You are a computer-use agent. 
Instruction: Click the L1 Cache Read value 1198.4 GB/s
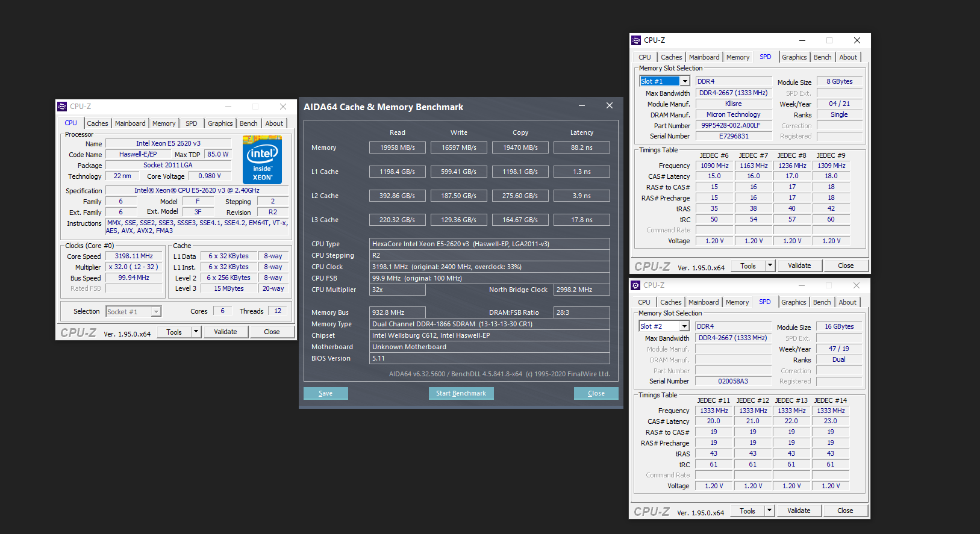[398, 172]
